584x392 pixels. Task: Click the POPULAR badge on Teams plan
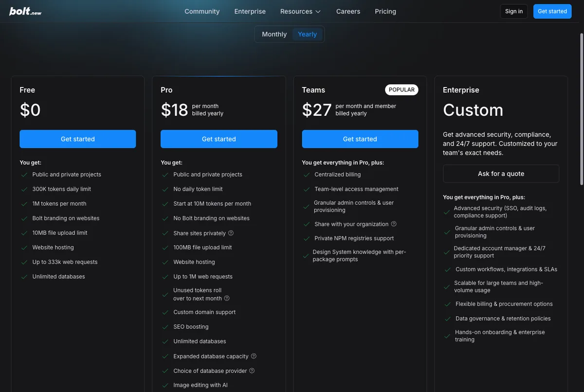click(x=402, y=90)
